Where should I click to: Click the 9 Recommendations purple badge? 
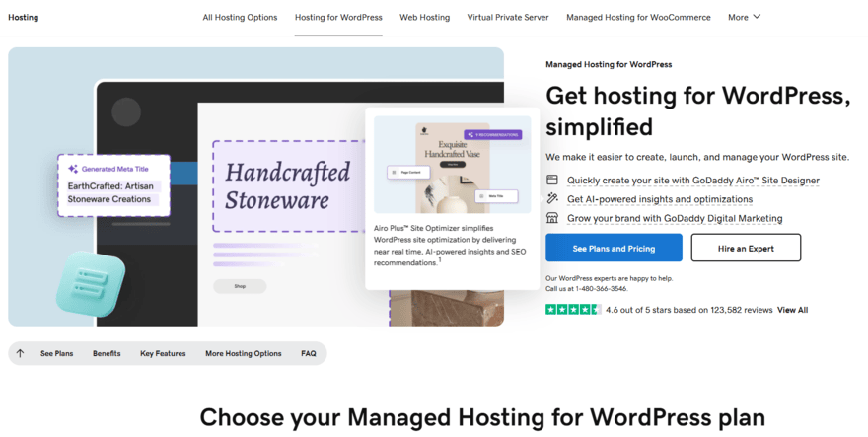(493, 134)
